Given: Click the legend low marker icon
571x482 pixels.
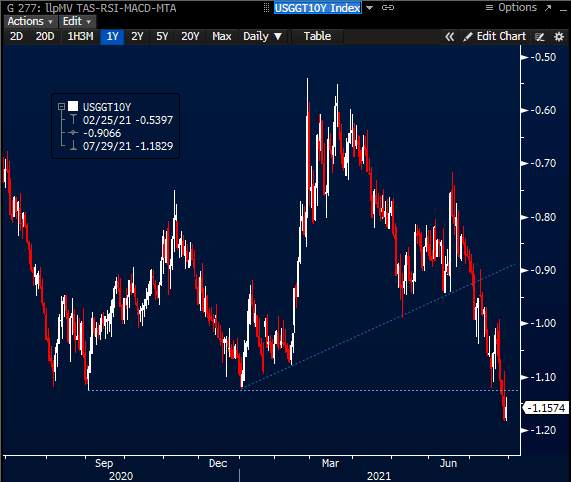Looking at the screenshot, I should (73, 146).
